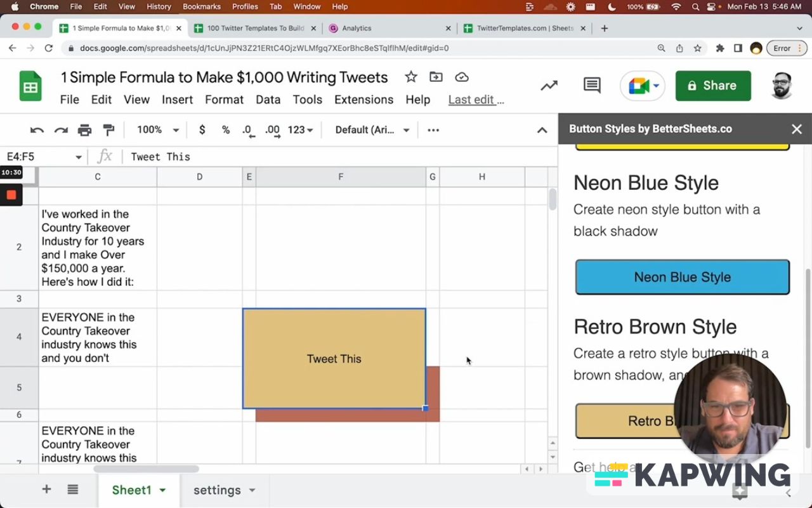Screen dimensions: 812x508
Task: Open the zoom 100% dropdown
Action: point(158,130)
